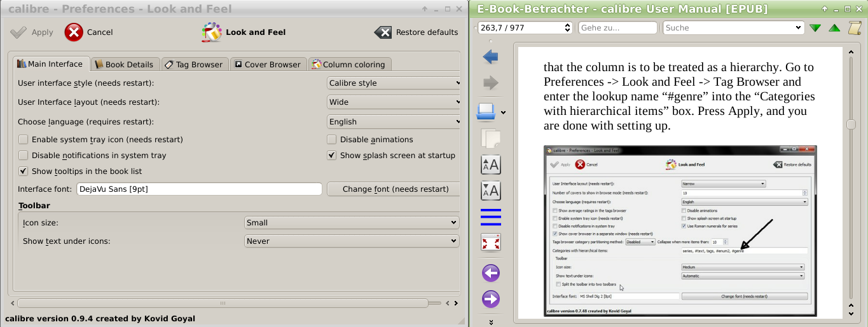Decrease font size in E-book viewer

pos(490,190)
